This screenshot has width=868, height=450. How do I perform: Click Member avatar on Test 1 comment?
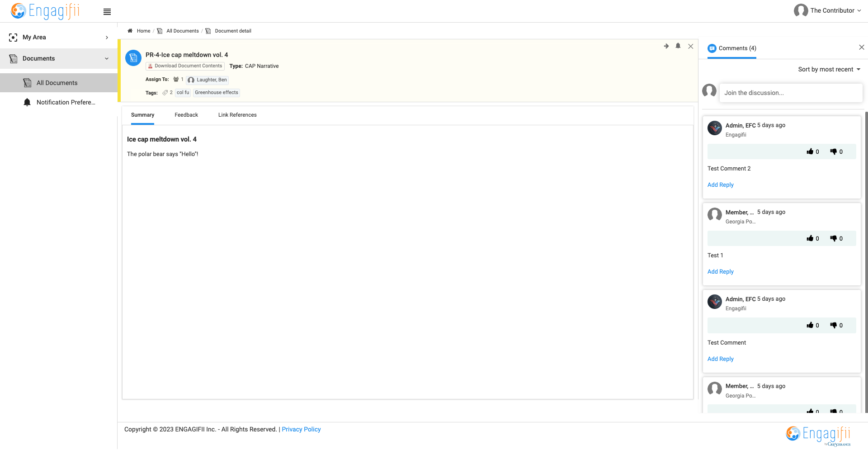point(715,215)
